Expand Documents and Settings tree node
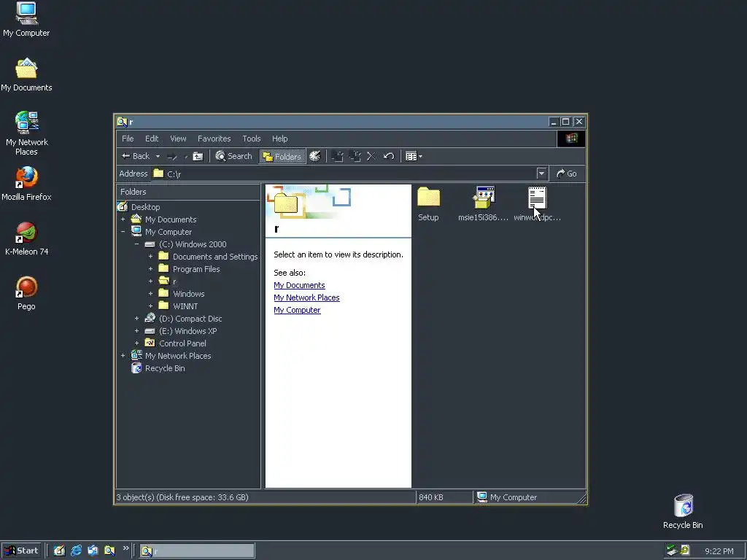This screenshot has height=560, width=747. (x=150, y=257)
